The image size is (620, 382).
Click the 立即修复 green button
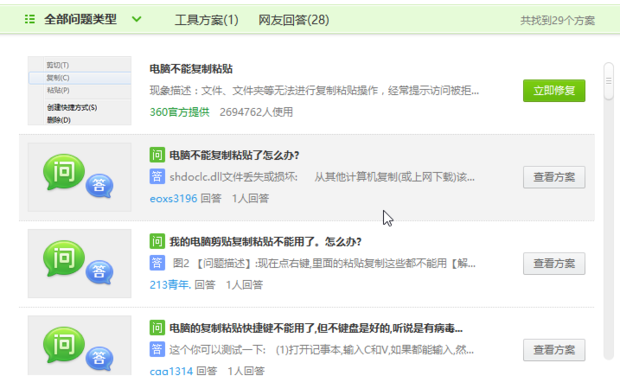[554, 91]
